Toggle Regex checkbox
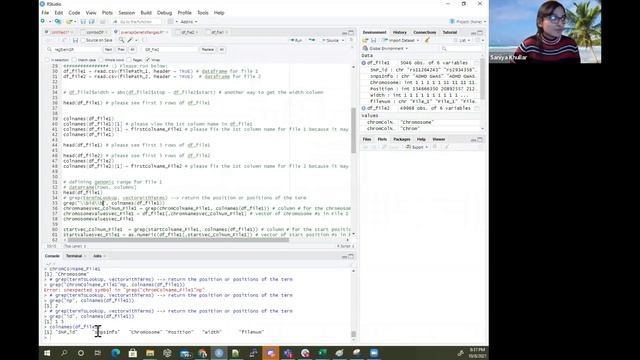 pos(129,60)
